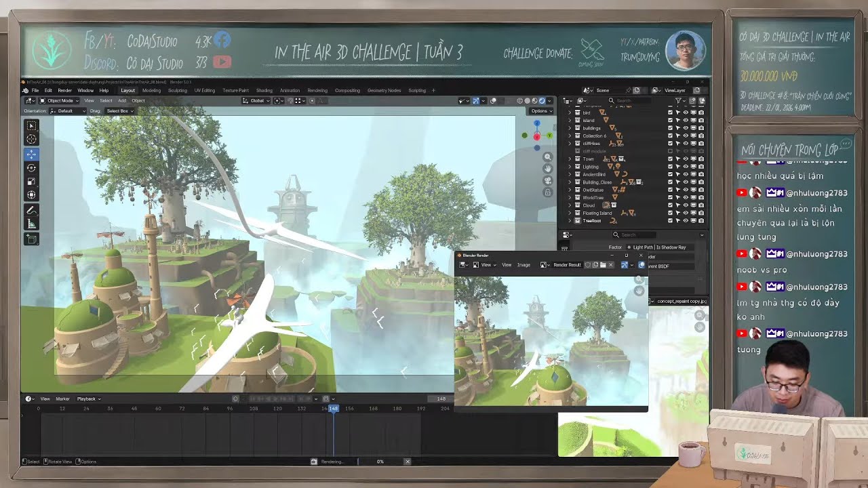Viewport: 868px width, 488px height.
Task: Select the Annotate tool
Action: [31, 210]
